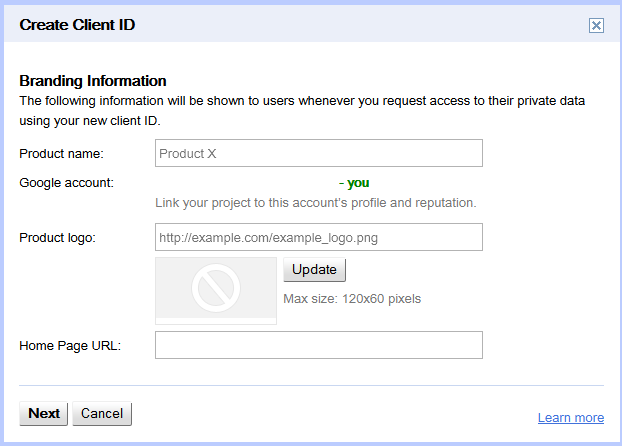Cancel the client ID creation
Viewport: 622px width, 446px height.
tap(102, 413)
